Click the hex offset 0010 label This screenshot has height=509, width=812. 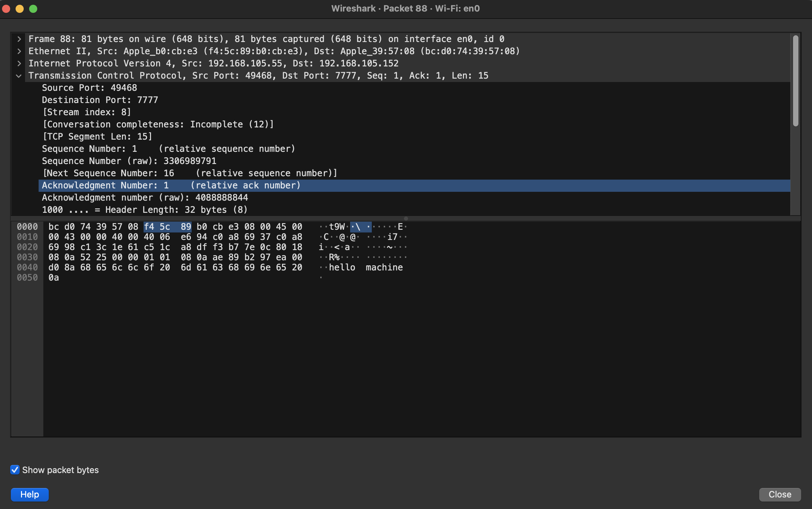point(27,237)
